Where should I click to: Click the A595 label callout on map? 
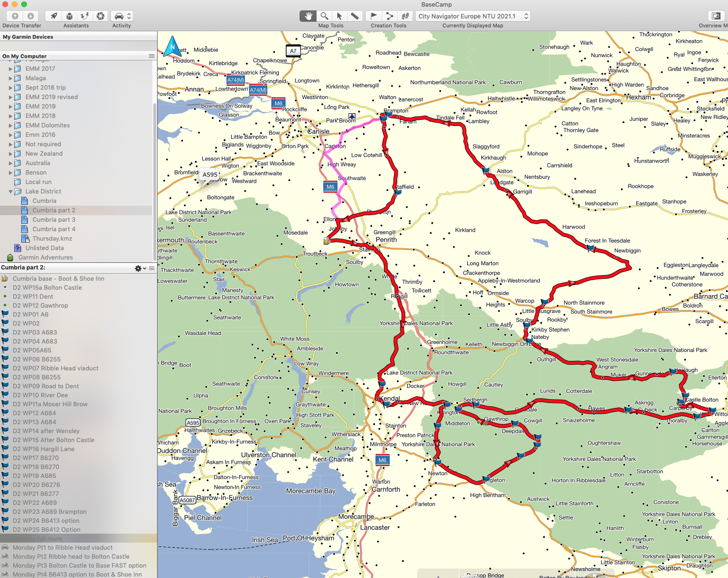(x=210, y=175)
